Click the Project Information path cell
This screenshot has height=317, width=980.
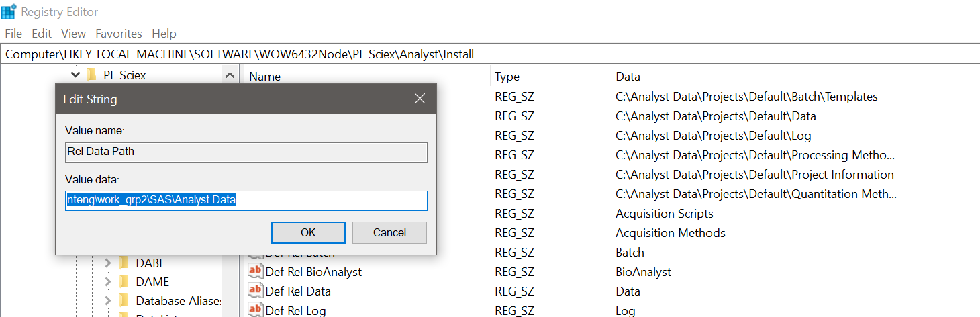click(x=754, y=175)
